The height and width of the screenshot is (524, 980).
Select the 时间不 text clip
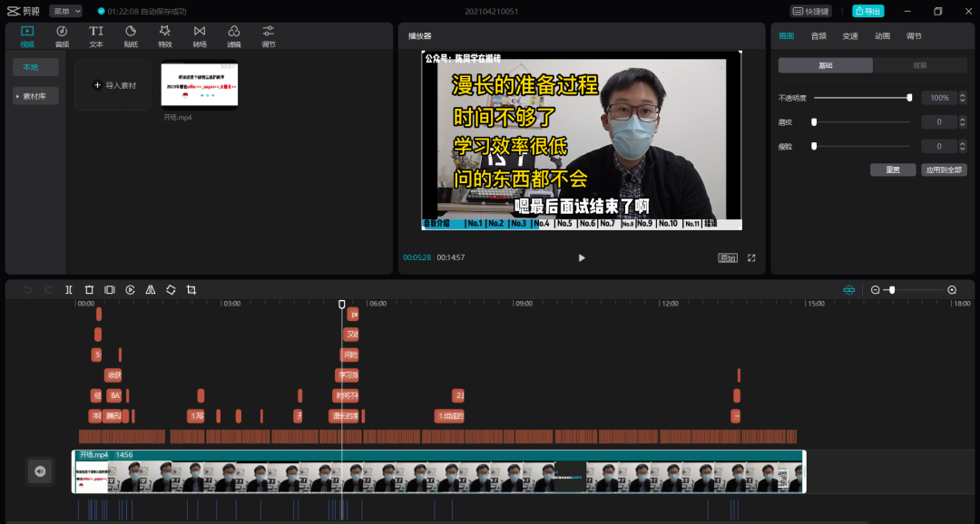(347, 395)
